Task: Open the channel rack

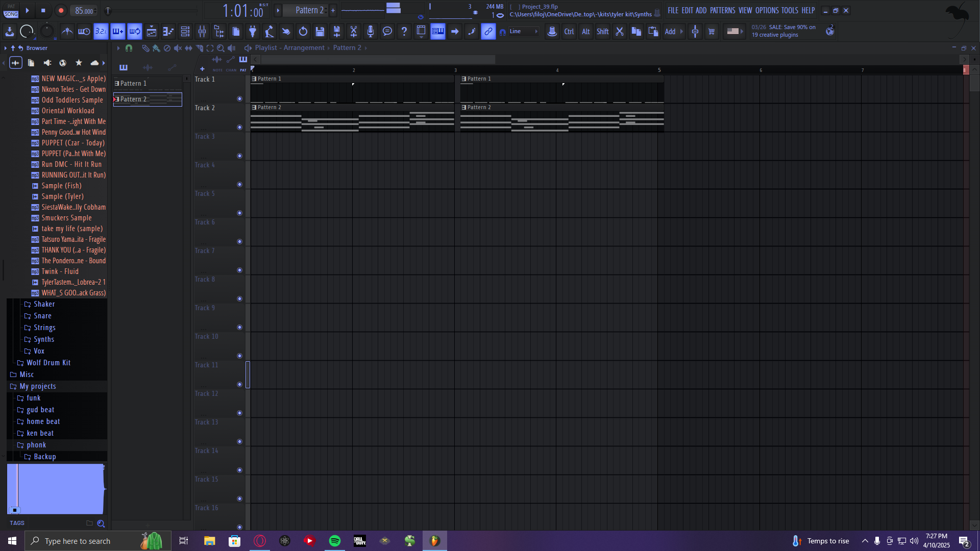Action: click(x=185, y=32)
